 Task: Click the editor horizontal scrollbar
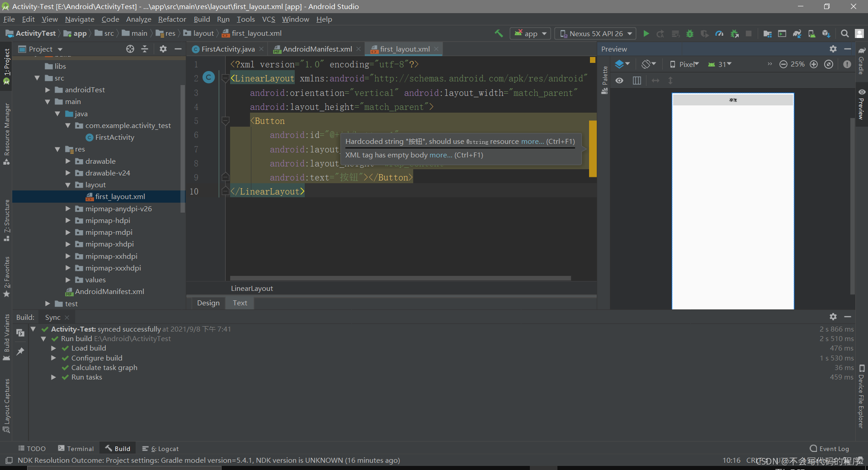(x=400, y=278)
